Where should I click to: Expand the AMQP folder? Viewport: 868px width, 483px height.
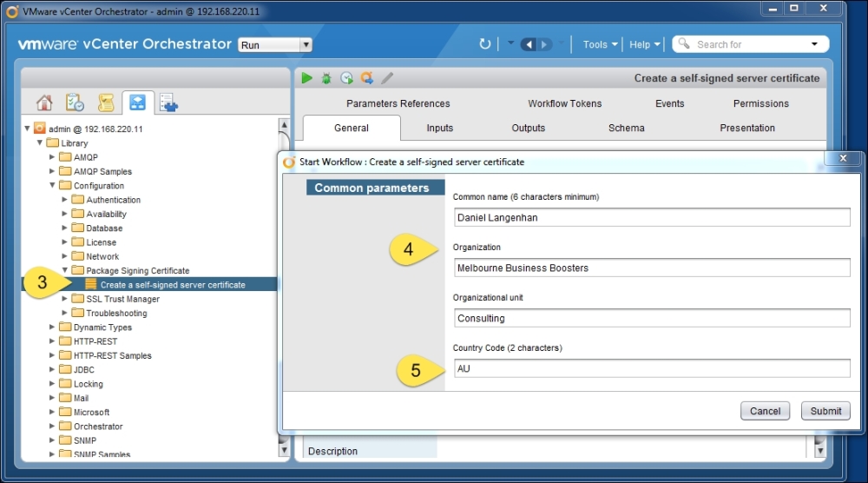(52, 156)
